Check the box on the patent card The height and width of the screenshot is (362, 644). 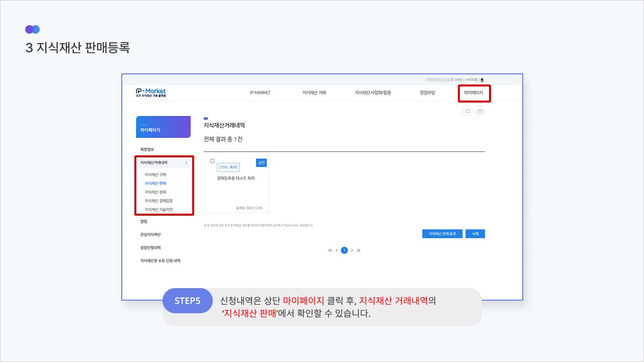212,161
